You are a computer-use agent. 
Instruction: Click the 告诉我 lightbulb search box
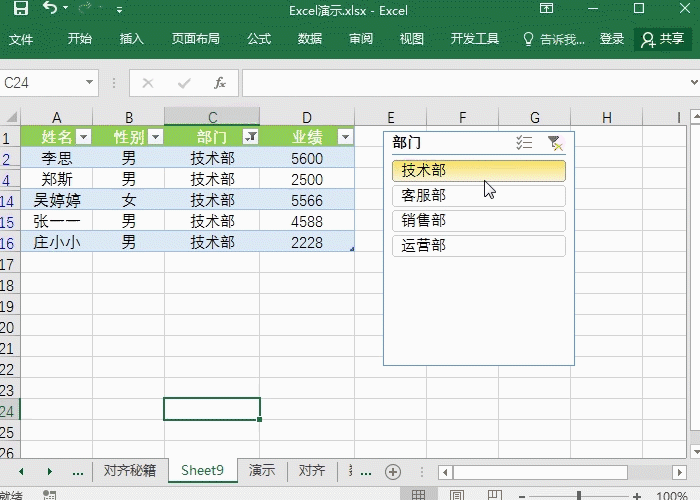pos(554,39)
